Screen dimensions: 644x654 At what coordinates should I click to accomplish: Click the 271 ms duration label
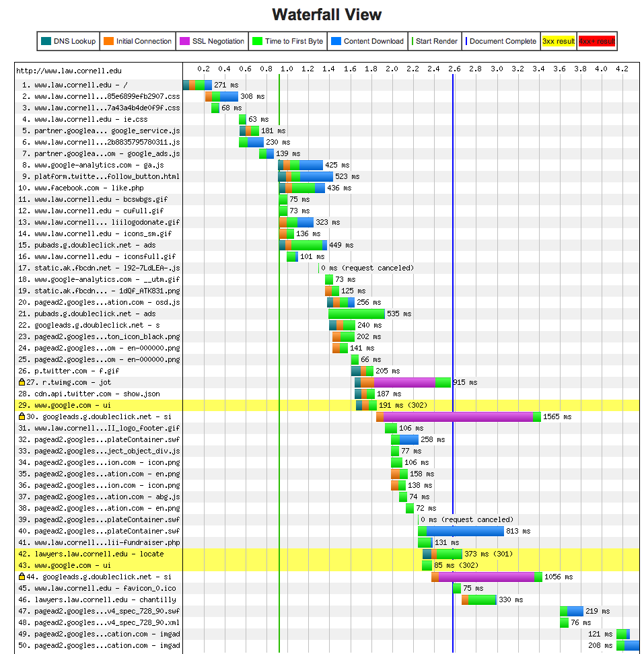coord(226,85)
